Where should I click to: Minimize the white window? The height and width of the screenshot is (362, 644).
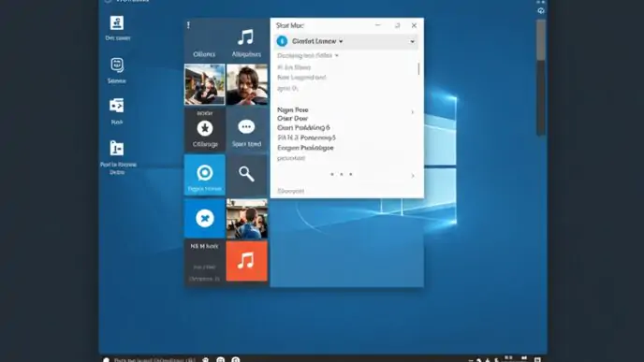[378, 25]
